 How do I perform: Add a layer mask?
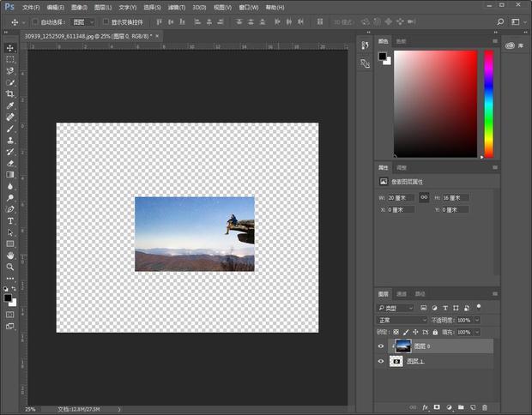[437, 407]
